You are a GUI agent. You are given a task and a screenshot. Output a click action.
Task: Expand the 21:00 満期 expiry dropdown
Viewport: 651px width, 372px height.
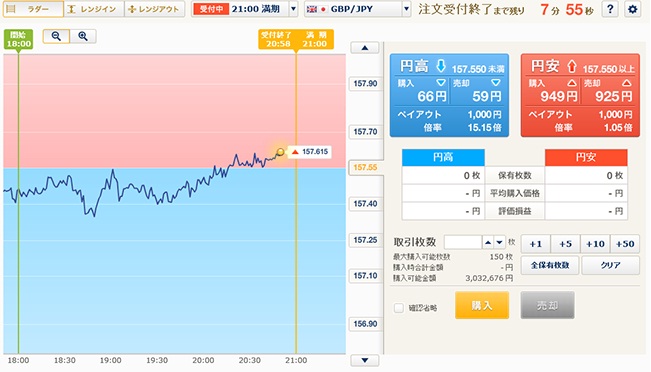294,9
